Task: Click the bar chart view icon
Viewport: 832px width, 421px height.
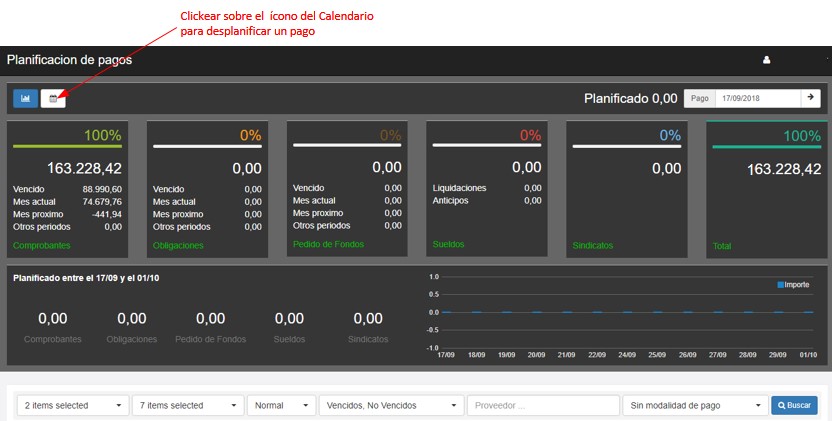Action: (25, 98)
